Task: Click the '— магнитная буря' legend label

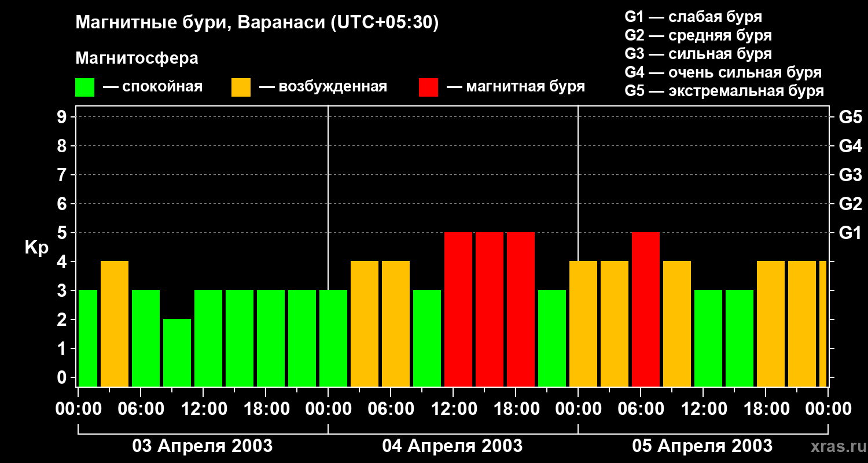Action: (x=516, y=87)
